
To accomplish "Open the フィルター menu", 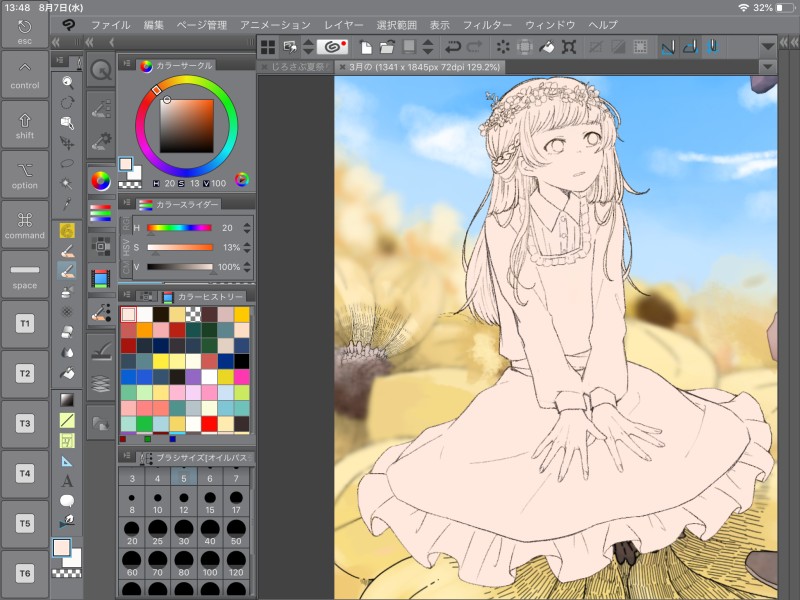I will (487, 24).
